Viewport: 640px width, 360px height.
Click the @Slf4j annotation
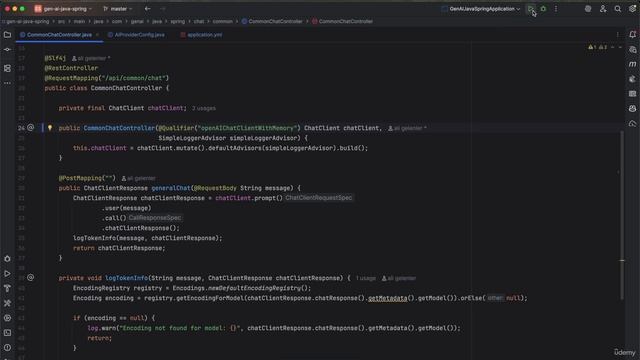[55, 58]
